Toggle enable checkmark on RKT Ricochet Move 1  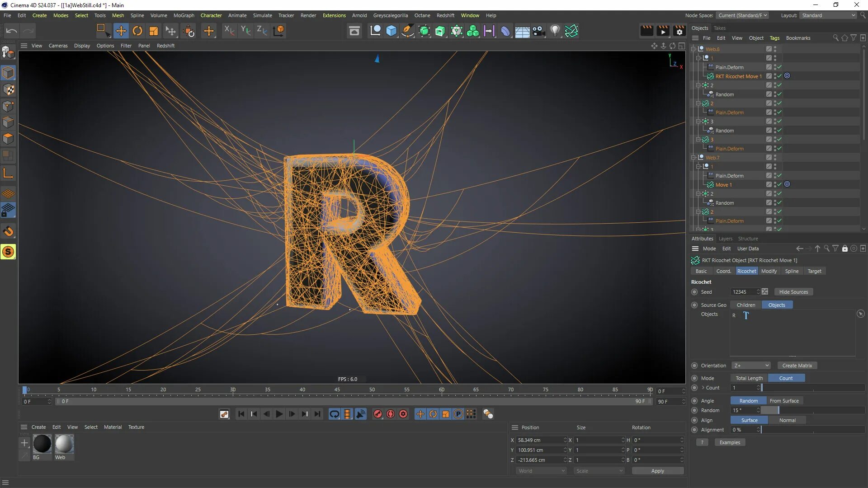[779, 76]
